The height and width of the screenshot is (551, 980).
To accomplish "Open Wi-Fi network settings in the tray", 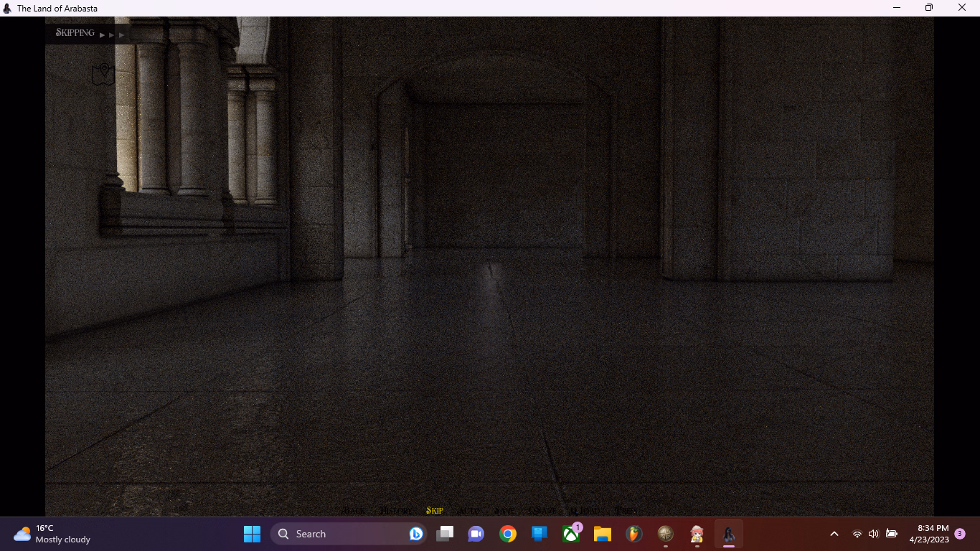I will pos(857,534).
